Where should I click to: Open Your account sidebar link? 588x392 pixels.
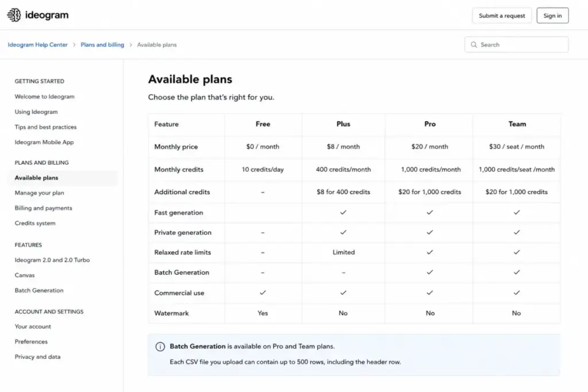33,327
